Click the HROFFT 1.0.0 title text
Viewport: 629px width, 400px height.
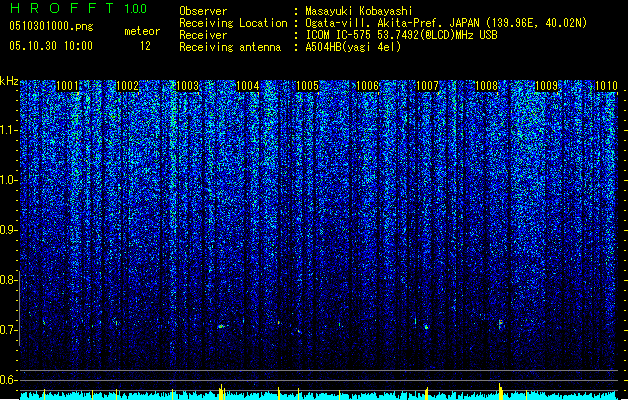tap(78, 8)
